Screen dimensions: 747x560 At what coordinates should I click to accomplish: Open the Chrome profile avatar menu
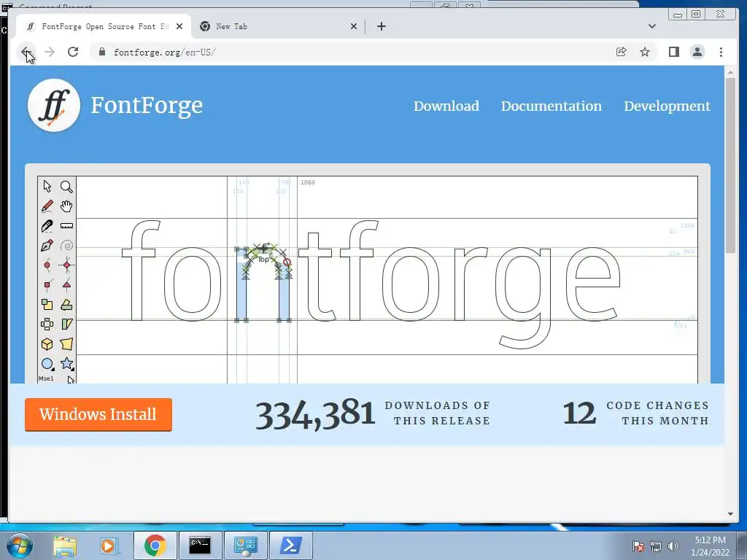coord(697,52)
